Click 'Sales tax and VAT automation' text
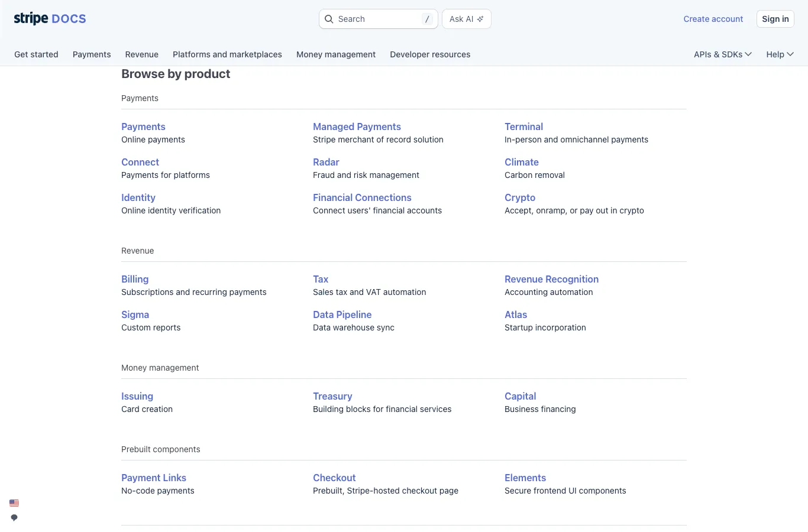Viewport: 808px width, 532px height. coord(369,292)
